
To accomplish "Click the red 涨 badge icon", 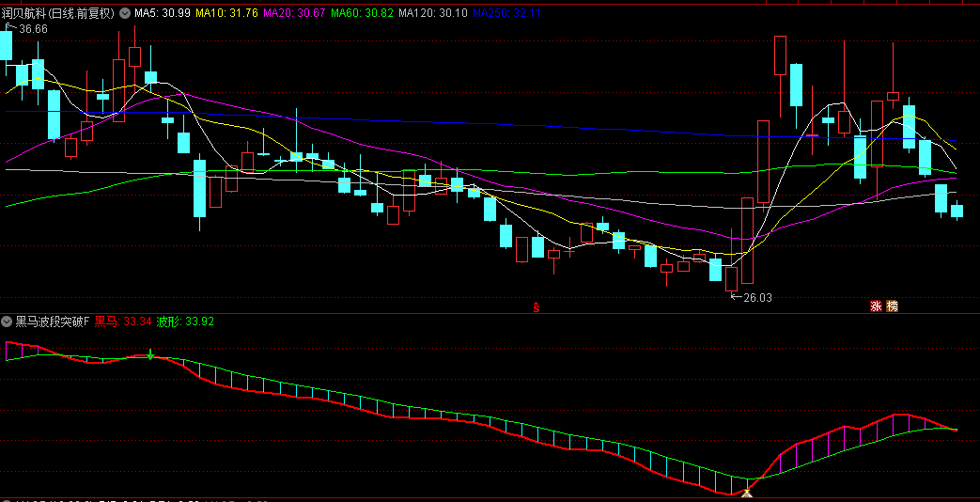I will click(877, 306).
